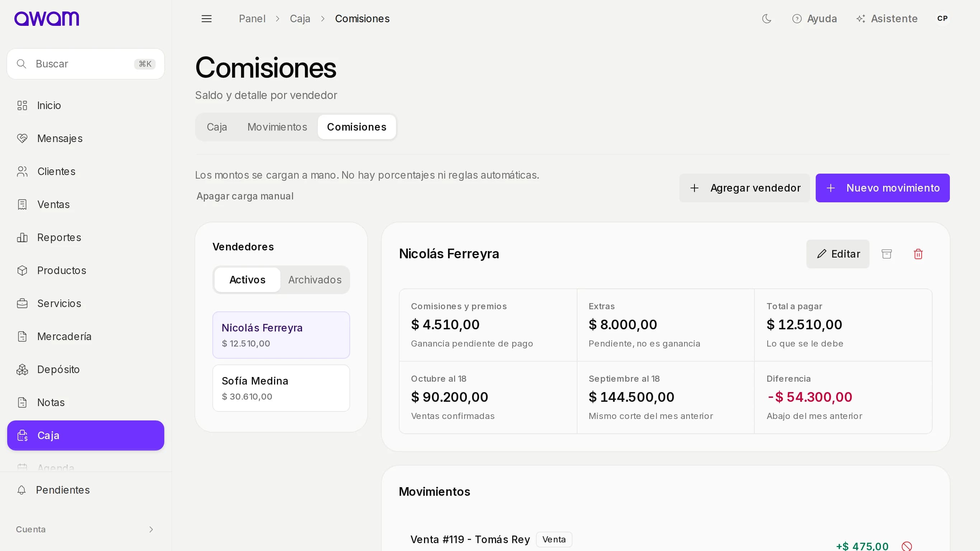980x551 pixels.
Task: Expand the Cuenta section chevron
Action: [x=151, y=530]
